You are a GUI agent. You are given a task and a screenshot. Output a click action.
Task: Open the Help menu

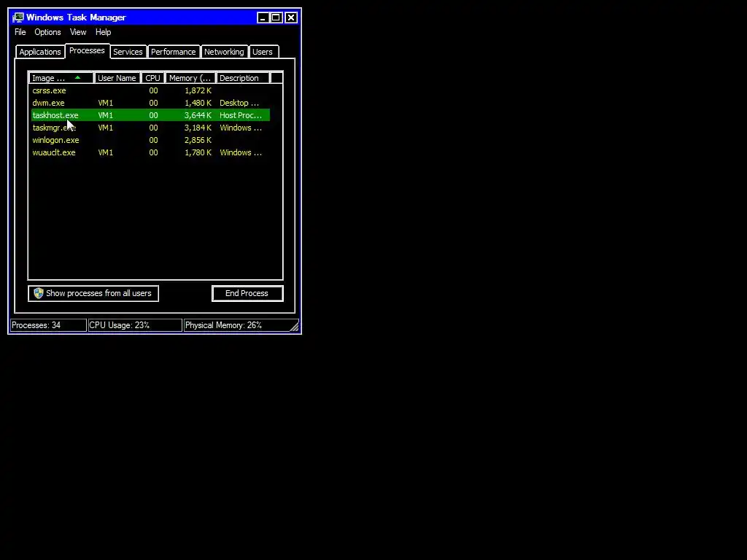[x=103, y=32]
